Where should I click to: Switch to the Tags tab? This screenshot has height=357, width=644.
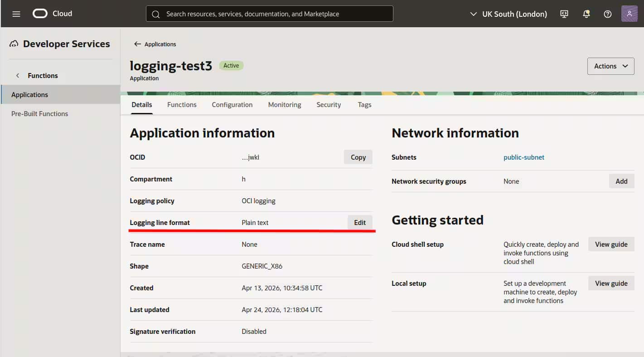click(x=364, y=105)
